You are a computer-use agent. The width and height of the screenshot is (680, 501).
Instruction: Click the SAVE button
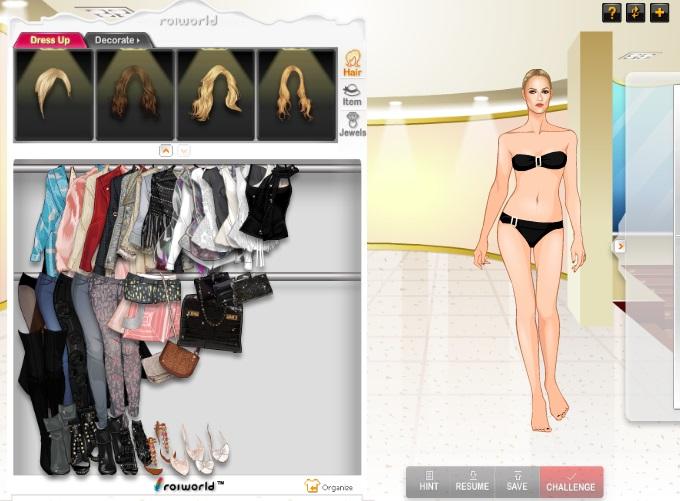pos(517,481)
